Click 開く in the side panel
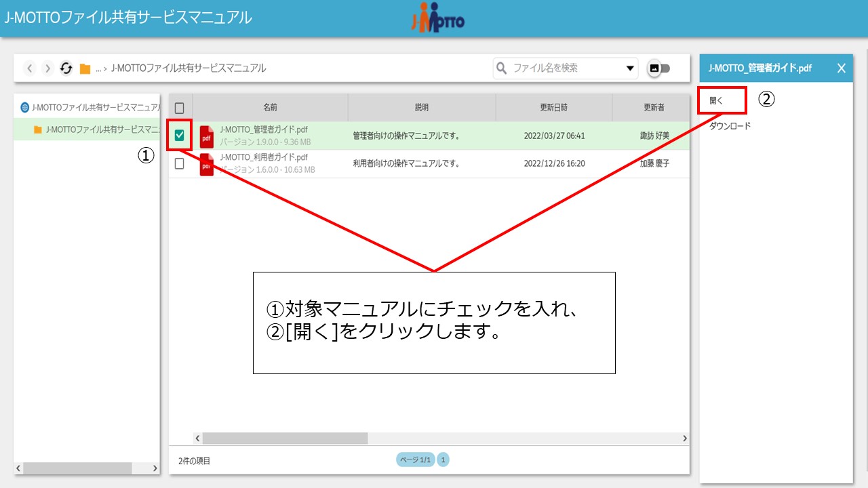This screenshot has height=488, width=868. [x=716, y=100]
